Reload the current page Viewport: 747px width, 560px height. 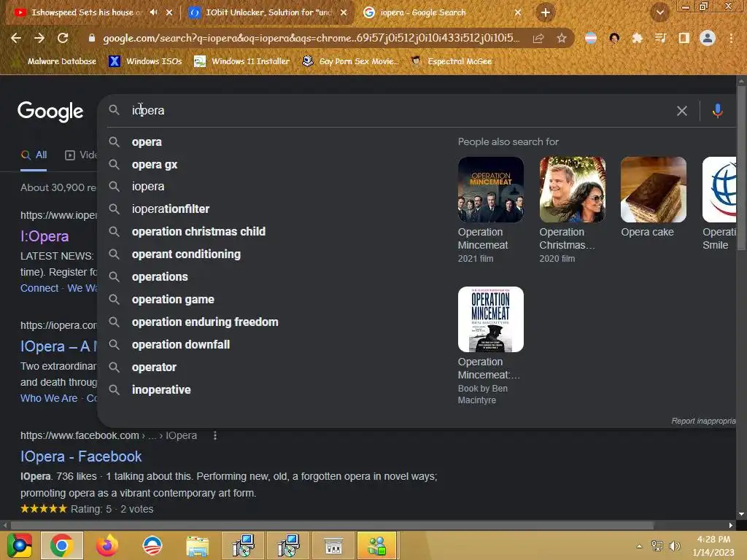tap(63, 38)
